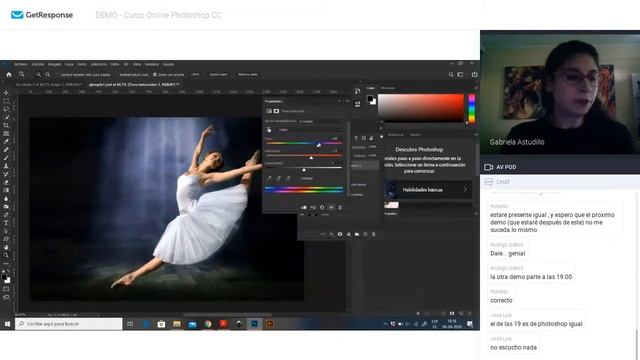640x360 pixels.
Task: Select the Brush tool
Action: pos(6,158)
